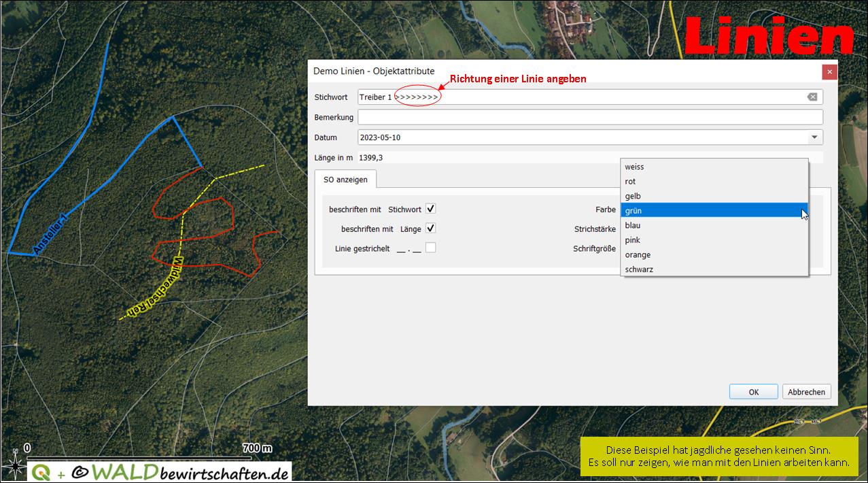Image resolution: width=868 pixels, height=483 pixels.
Task: Click the blue 'Ansteller 1' line label
Action: (x=50, y=233)
